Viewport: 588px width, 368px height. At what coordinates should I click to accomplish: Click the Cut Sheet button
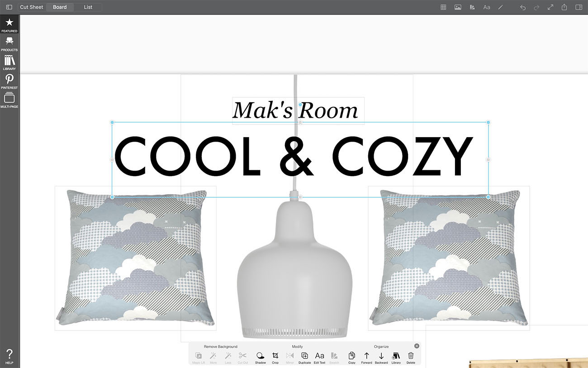tap(32, 7)
